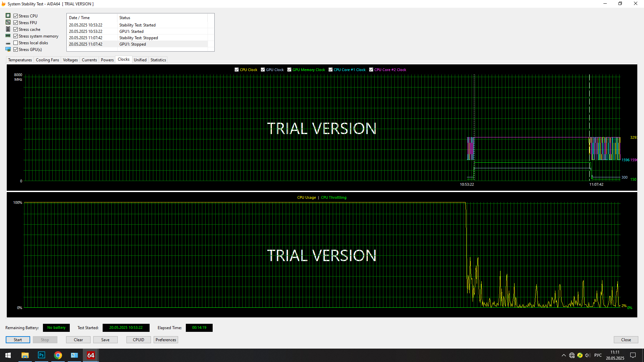Select the Clocks tab
The height and width of the screenshot is (362, 644).
coord(123,59)
